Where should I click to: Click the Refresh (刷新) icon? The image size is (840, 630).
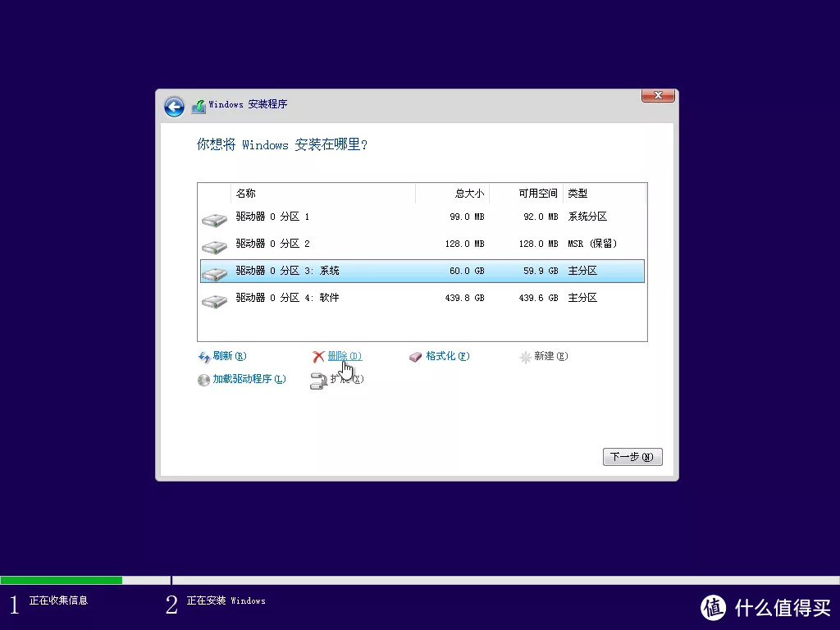(x=203, y=356)
